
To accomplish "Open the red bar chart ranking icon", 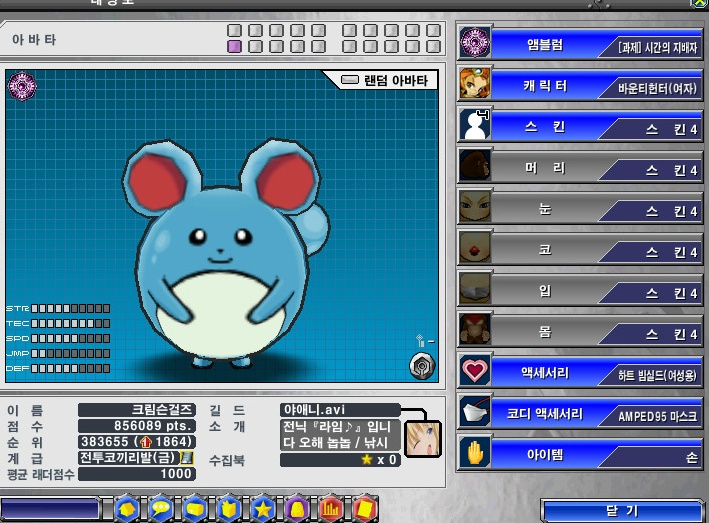I will click(x=331, y=509).
